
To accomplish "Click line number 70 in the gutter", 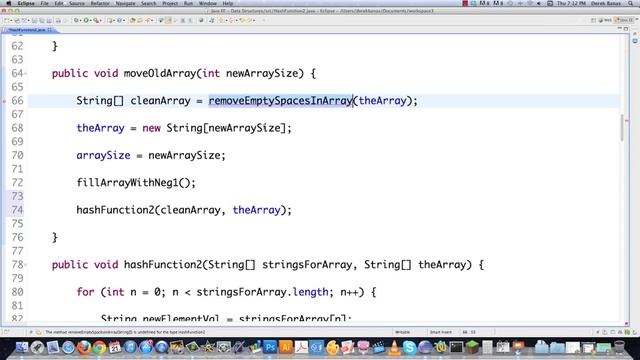I will pyautogui.click(x=17, y=156).
